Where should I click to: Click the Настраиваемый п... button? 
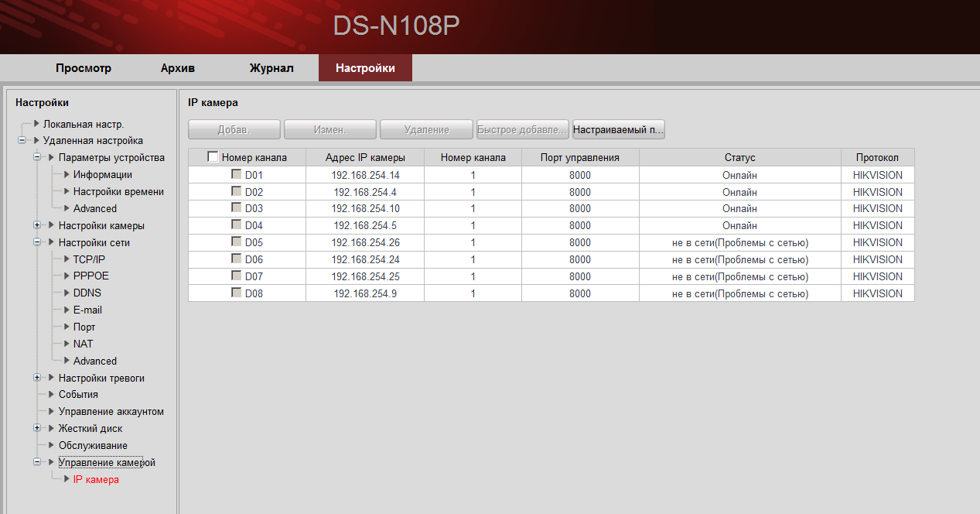(619, 129)
